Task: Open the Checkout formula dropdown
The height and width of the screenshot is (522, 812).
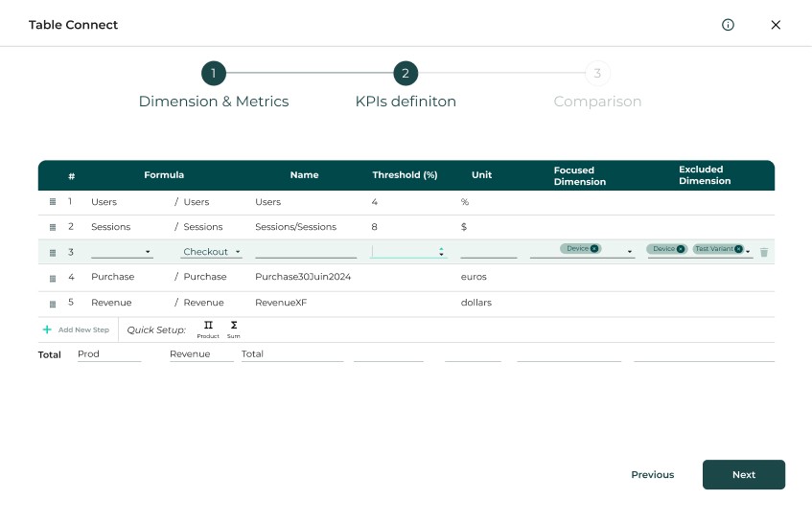Action: point(212,252)
